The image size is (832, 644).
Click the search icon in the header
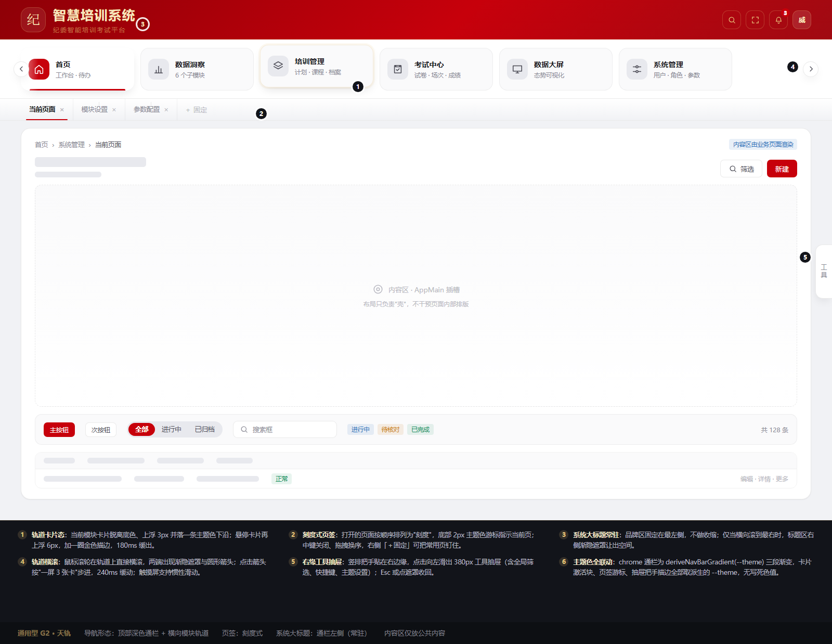click(x=732, y=20)
